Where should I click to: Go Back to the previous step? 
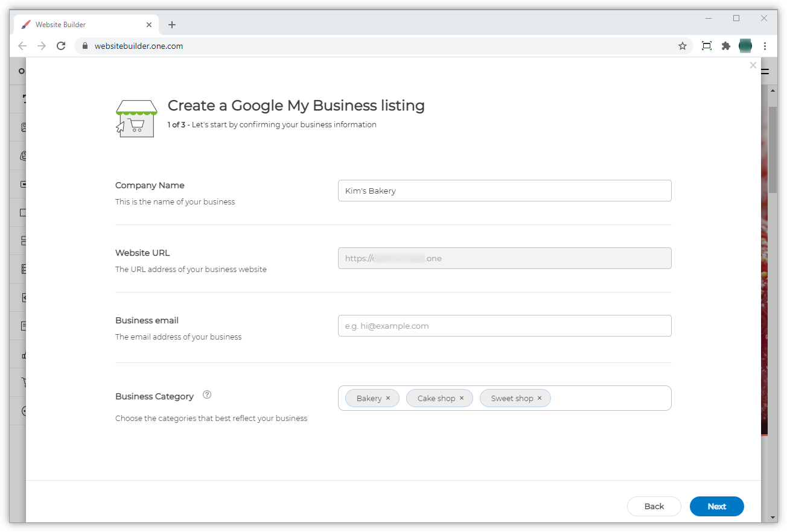tap(654, 506)
